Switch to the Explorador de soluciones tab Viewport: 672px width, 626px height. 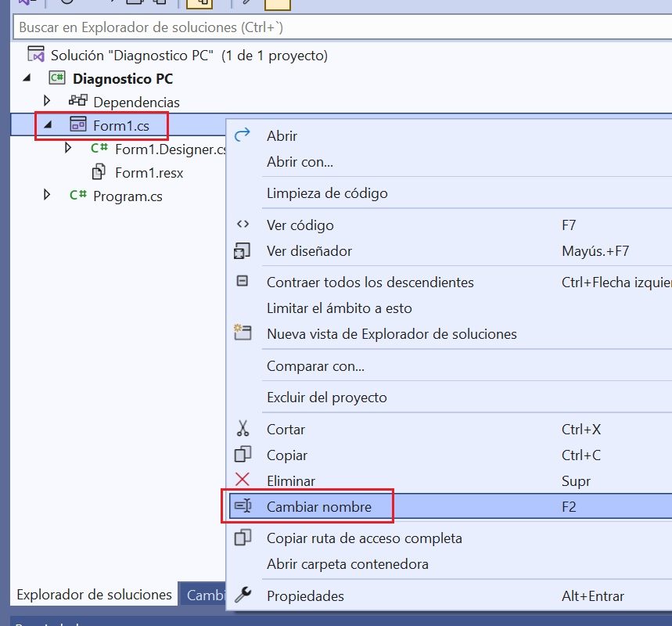click(94, 594)
